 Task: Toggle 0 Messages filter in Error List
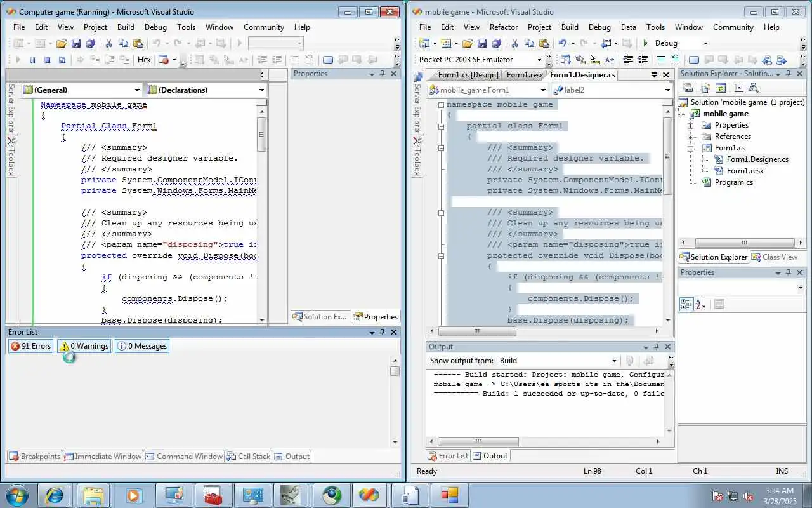point(142,346)
